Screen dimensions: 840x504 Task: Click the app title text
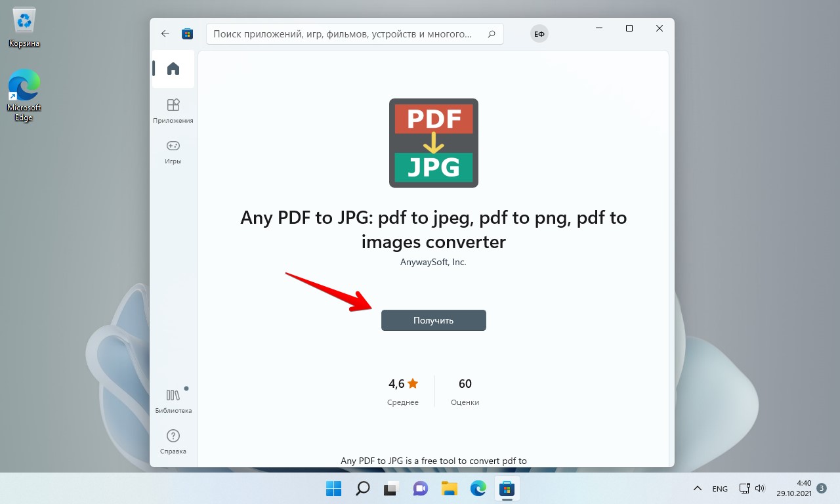[x=434, y=230]
